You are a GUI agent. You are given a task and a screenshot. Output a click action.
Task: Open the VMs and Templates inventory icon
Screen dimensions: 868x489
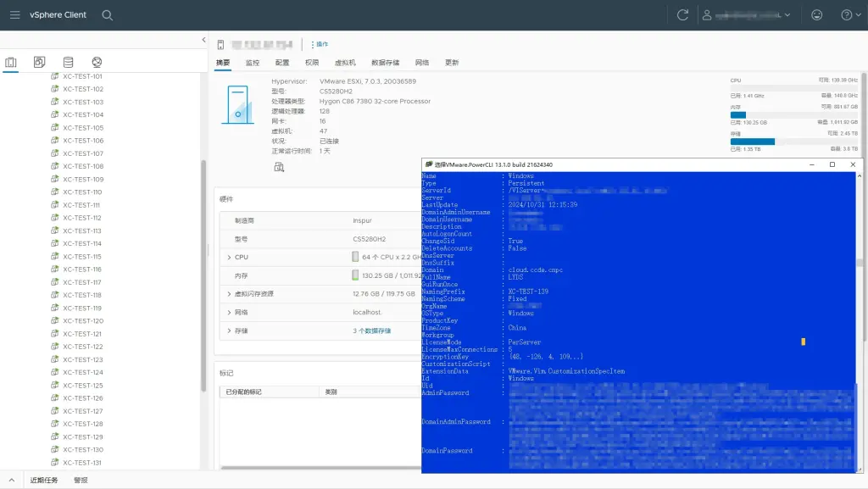(40, 62)
